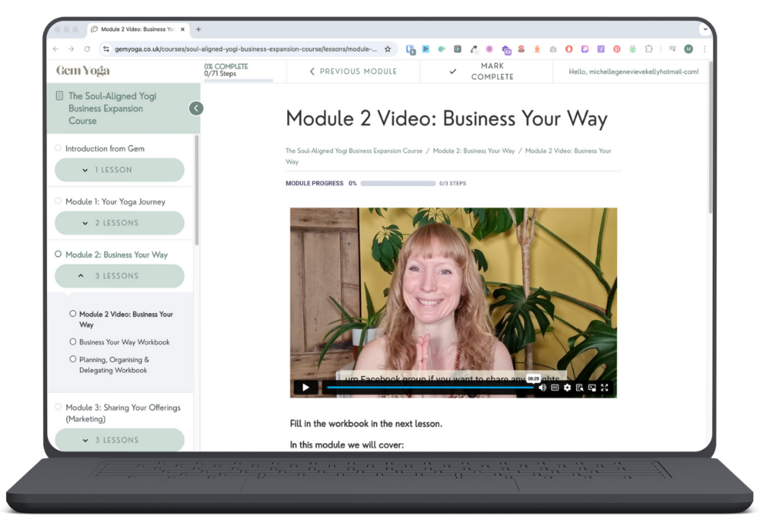760x532 pixels.
Task: Click the Mark Complete button
Action: point(486,71)
